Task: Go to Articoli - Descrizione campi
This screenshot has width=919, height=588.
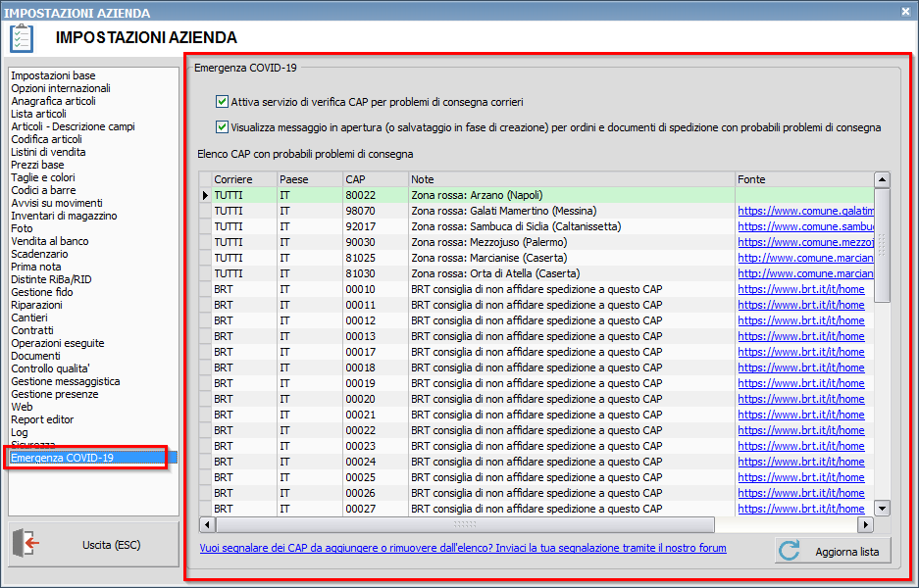Action: pyautogui.click(x=74, y=126)
